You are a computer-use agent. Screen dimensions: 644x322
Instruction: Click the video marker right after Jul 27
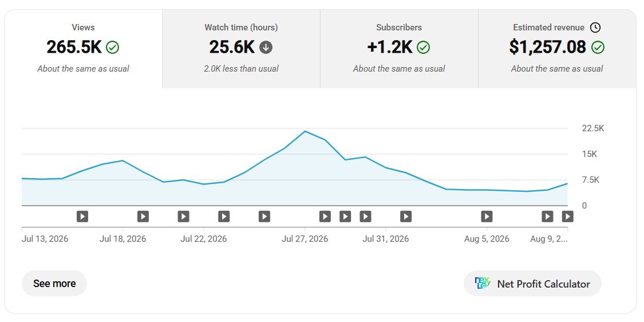pos(325,217)
